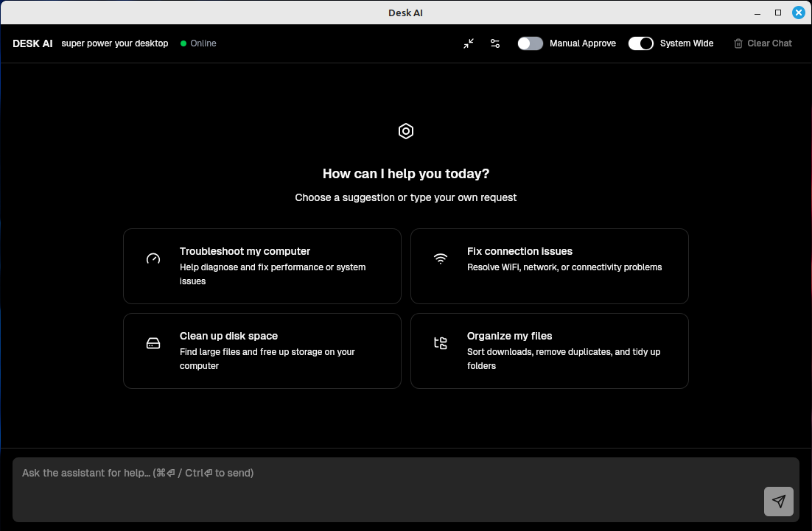Choose the Fix connection issues suggestion

(x=550, y=266)
